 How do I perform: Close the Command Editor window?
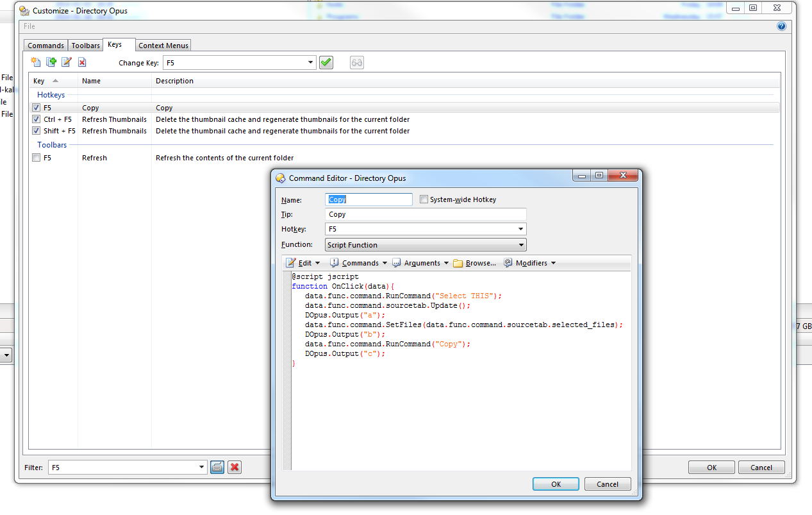point(622,175)
